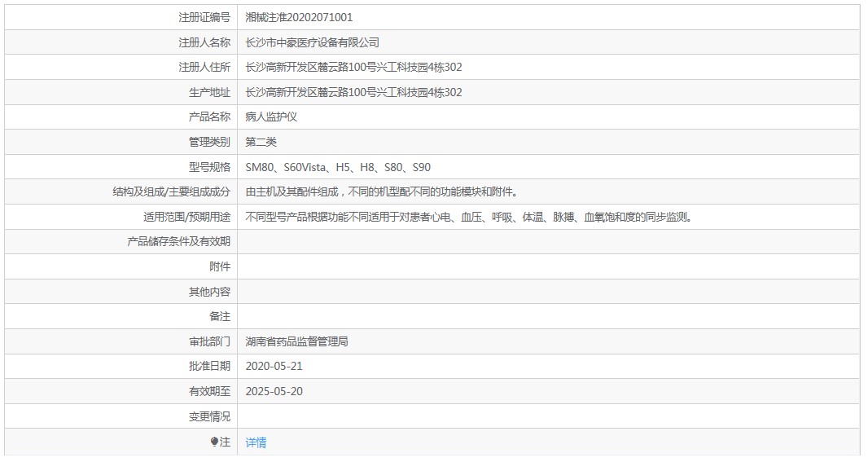Select model list SM80、S60Vista、H5、H8、S80、S90
This screenshot has height=462, width=868.
(338, 167)
